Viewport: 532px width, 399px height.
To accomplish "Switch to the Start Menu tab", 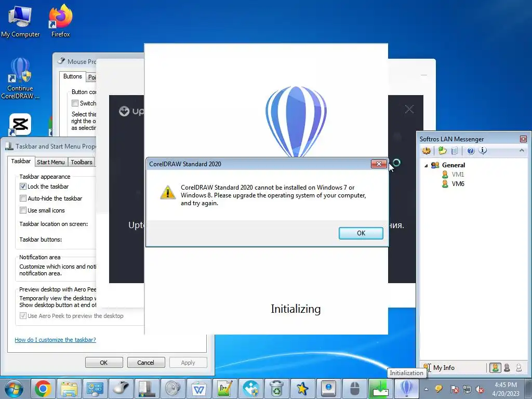I will (50, 162).
